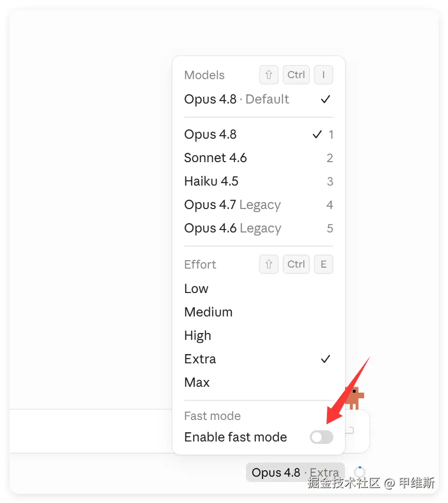Click the message input field area

pyautogui.click(x=91, y=431)
